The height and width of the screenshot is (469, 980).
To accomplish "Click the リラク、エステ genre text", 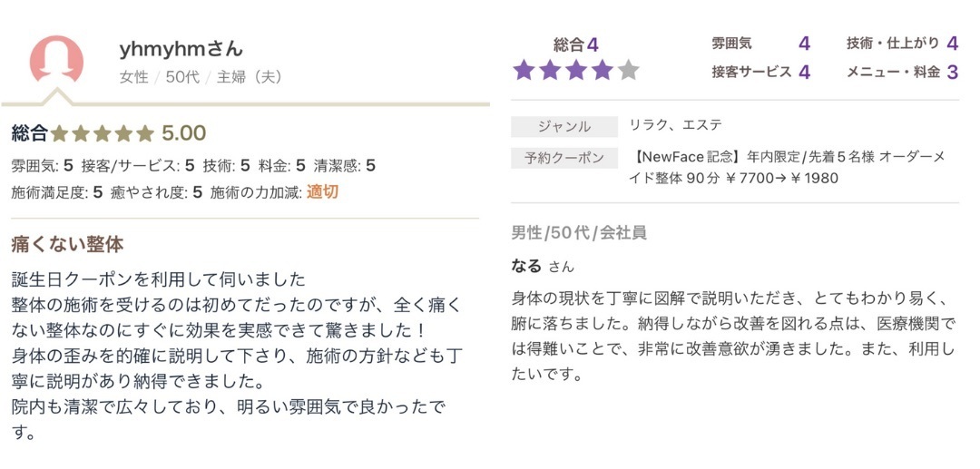I will pyautogui.click(x=676, y=124).
